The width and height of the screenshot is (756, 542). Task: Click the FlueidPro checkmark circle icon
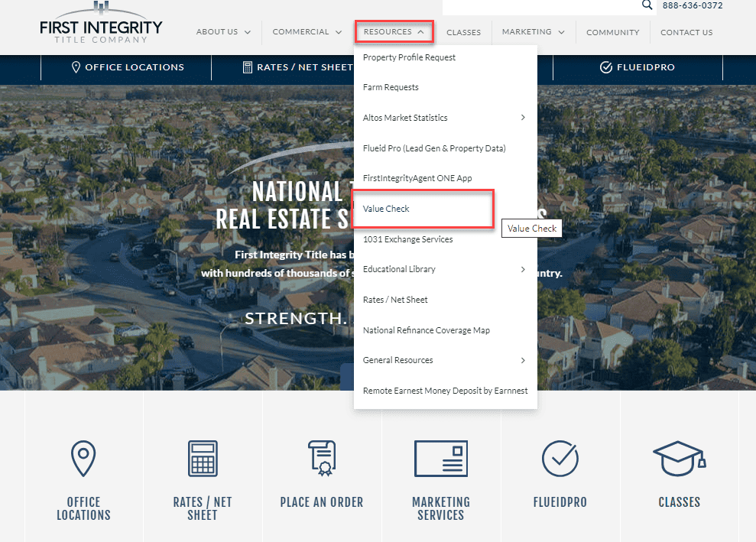pos(560,459)
